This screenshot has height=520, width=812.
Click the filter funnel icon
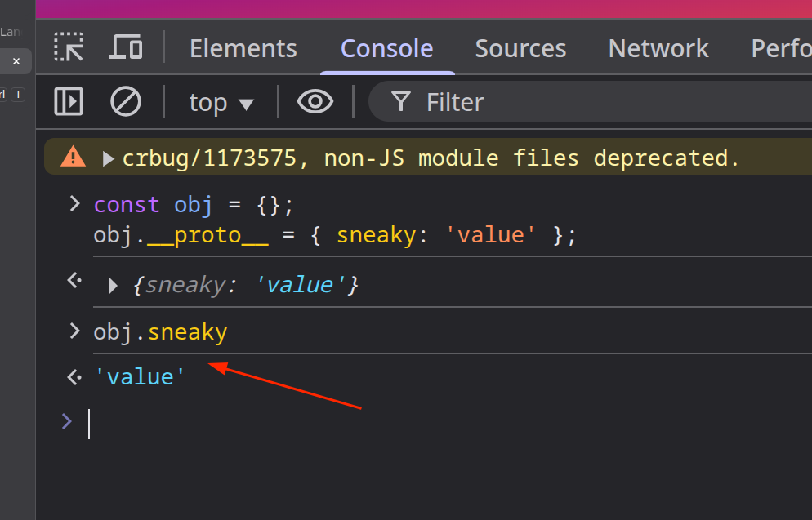click(x=399, y=101)
